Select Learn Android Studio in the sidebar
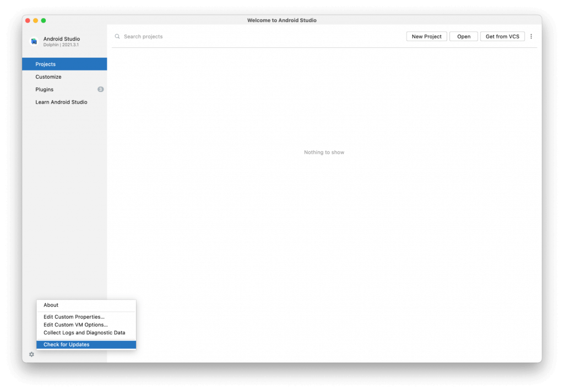 point(61,102)
